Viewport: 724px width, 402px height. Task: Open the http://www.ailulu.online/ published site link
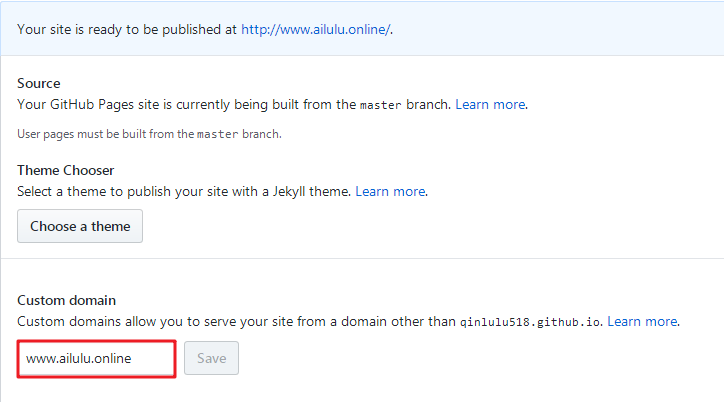pos(316,30)
